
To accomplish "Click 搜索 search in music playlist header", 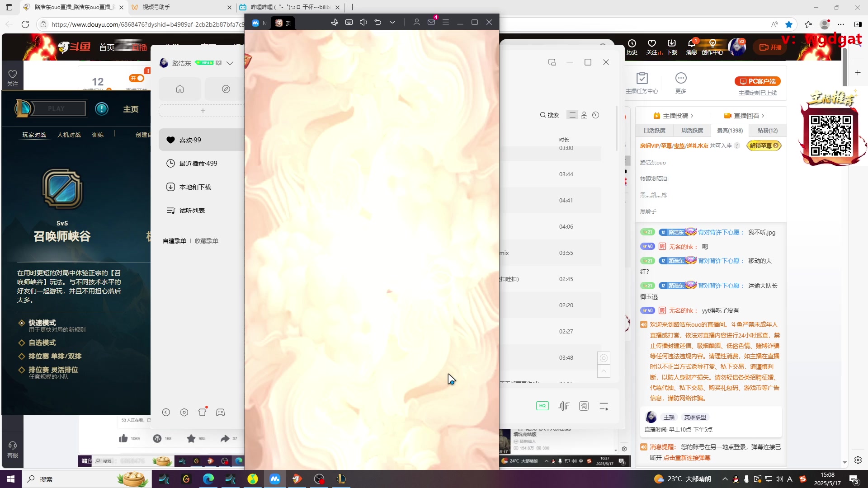I will [x=549, y=115].
